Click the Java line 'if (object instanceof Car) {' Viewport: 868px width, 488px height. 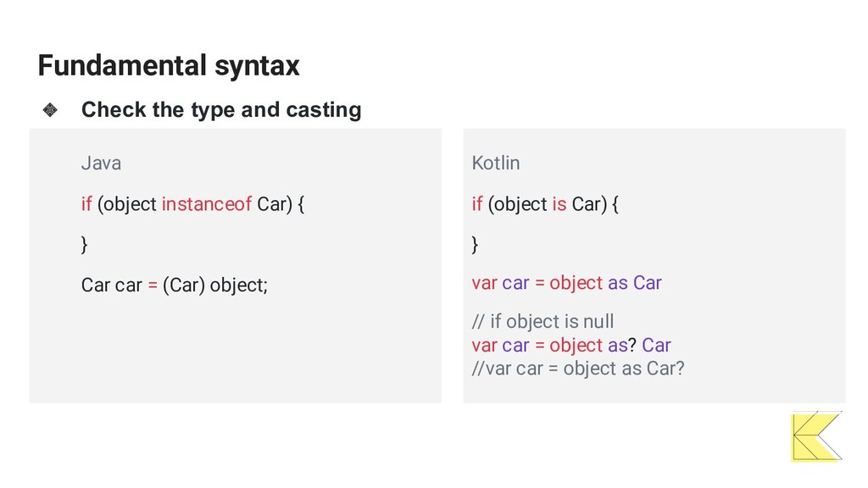[192, 204]
